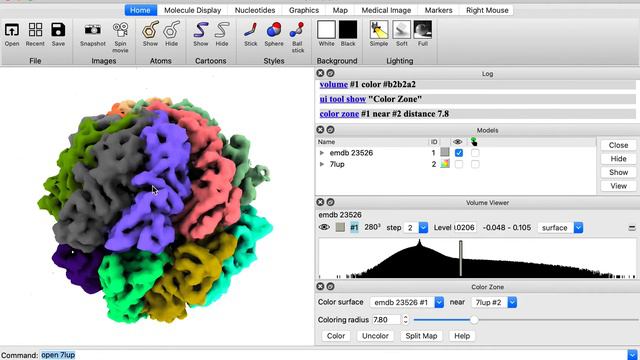
Task: Expand the emdb 23526 model row
Action: (322, 153)
